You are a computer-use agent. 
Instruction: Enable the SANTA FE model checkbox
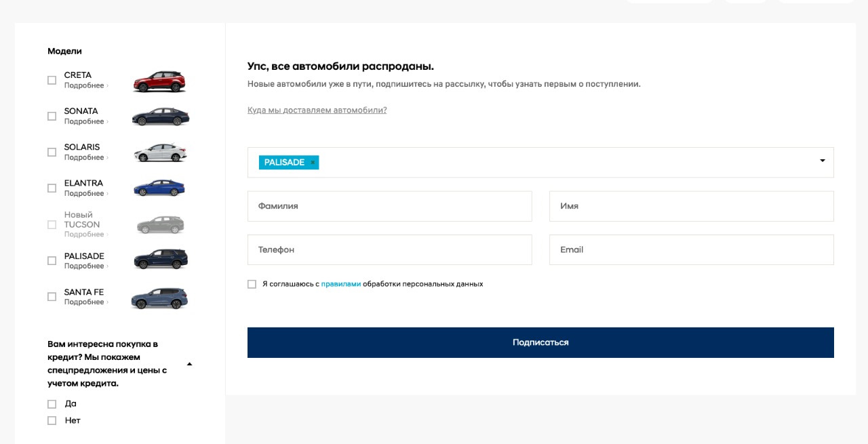click(52, 297)
